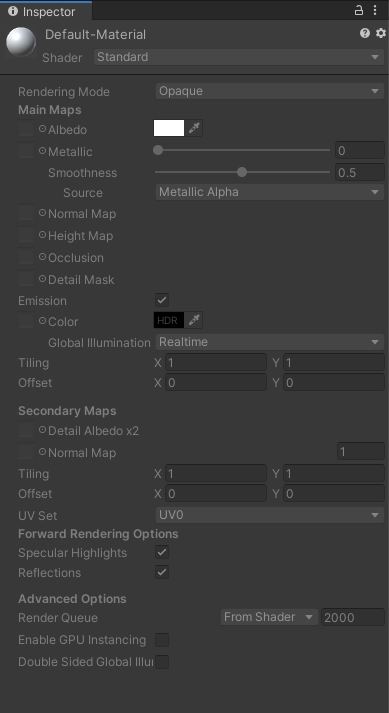The width and height of the screenshot is (389, 713).
Task: Open the material help reference icon
Action: click(x=364, y=33)
